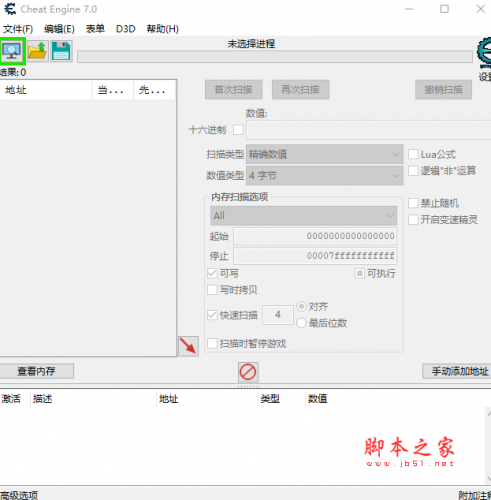Image resolution: width=491 pixels, height=500 pixels.
Task: Toggle the 可写 checkbox
Action: click(x=212, y=274)
